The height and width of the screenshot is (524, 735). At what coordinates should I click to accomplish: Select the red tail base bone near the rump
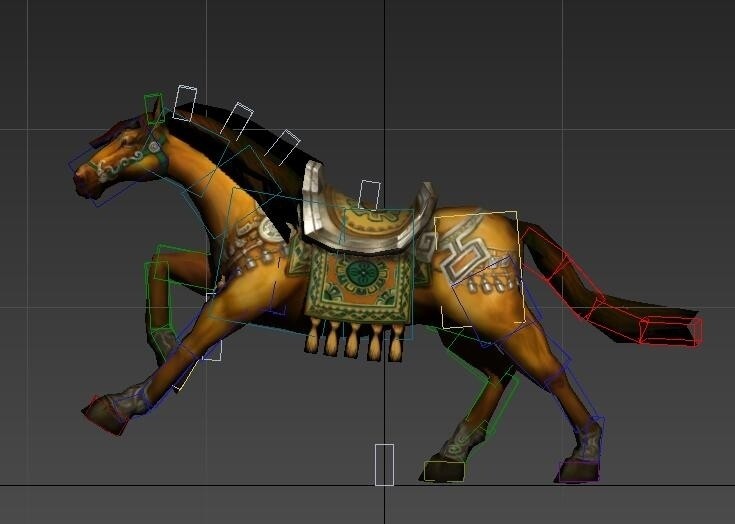click(547, 254)
